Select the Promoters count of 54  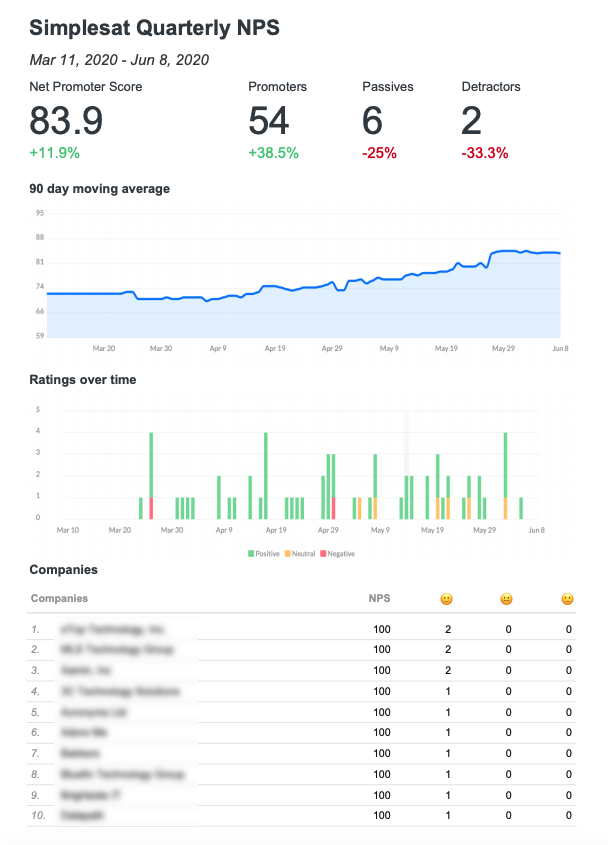pos(269,122)
